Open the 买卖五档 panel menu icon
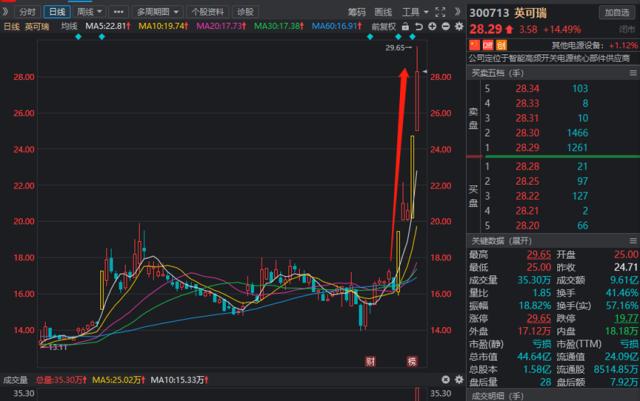The image size is (640, 401). point(629,72)
